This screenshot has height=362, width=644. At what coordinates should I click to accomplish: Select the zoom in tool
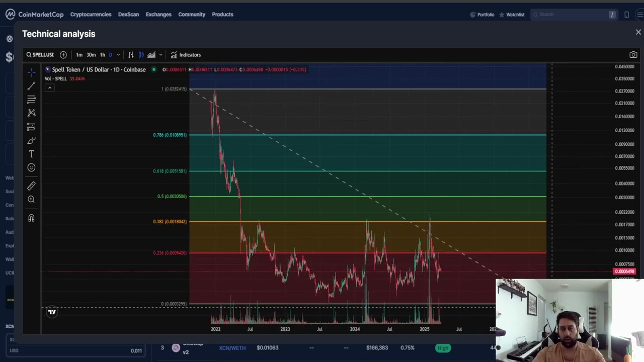point(31,200)
